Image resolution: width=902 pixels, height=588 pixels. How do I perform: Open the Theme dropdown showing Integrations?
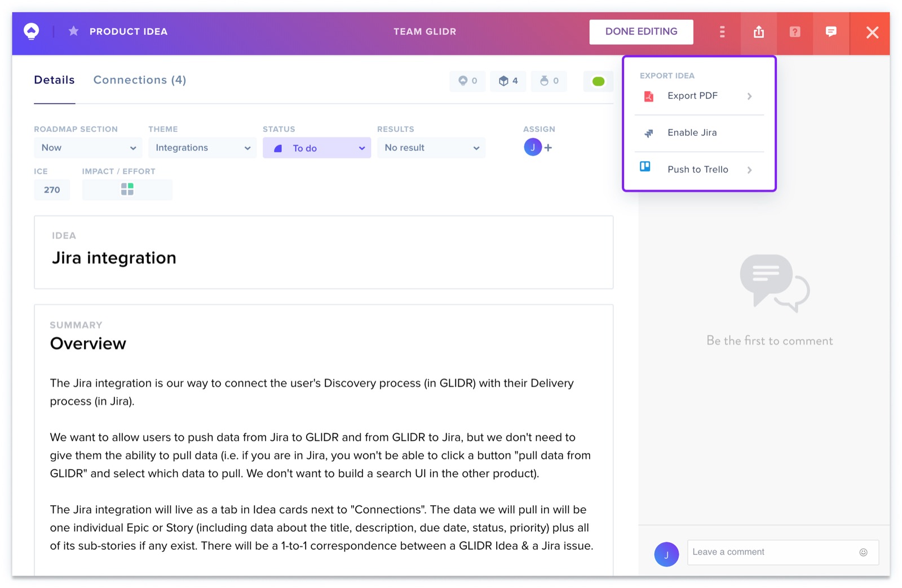[202, 148]
